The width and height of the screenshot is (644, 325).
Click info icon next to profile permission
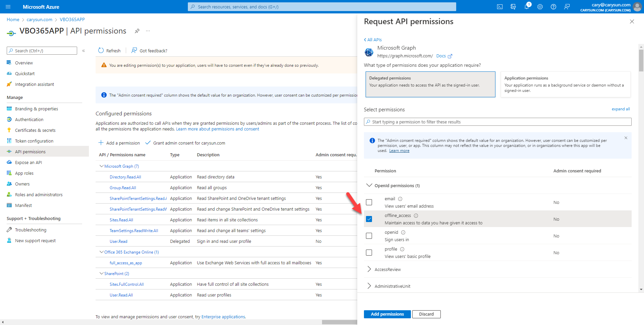click(x=402, y=249)
